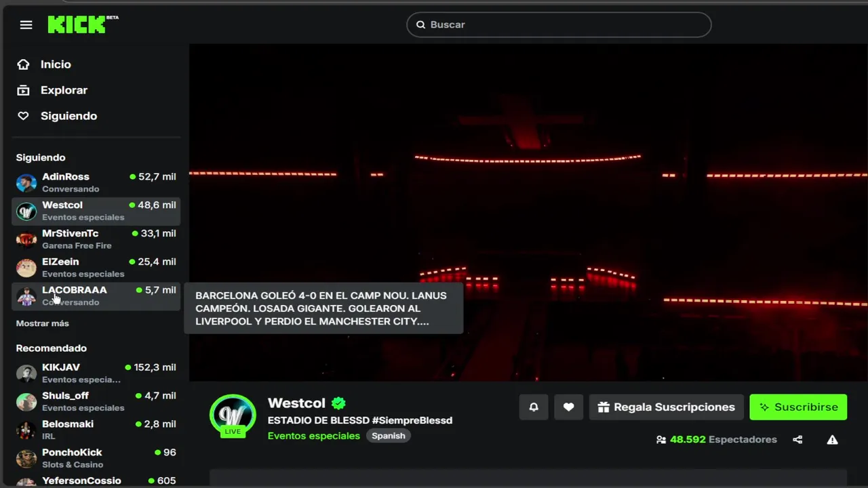The image size is (868, 488).
Task: Open LACOBRAAA channel
Action: [x=96, y=296]
